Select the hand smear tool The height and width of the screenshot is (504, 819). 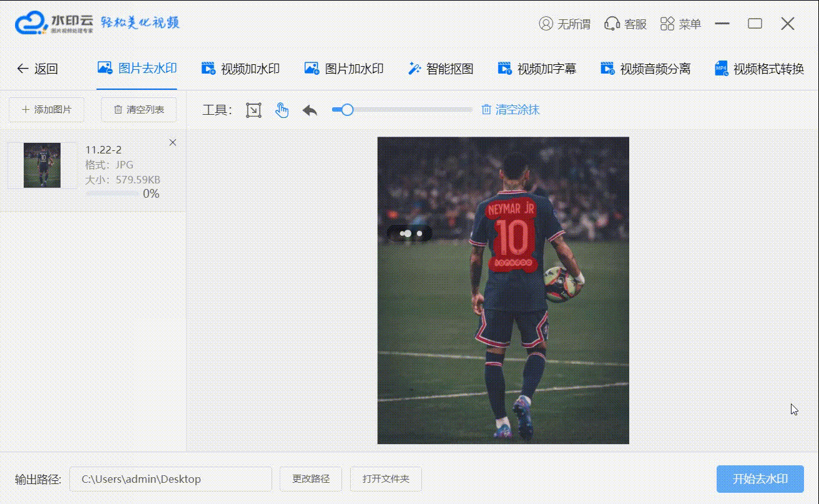pos(282,110)
